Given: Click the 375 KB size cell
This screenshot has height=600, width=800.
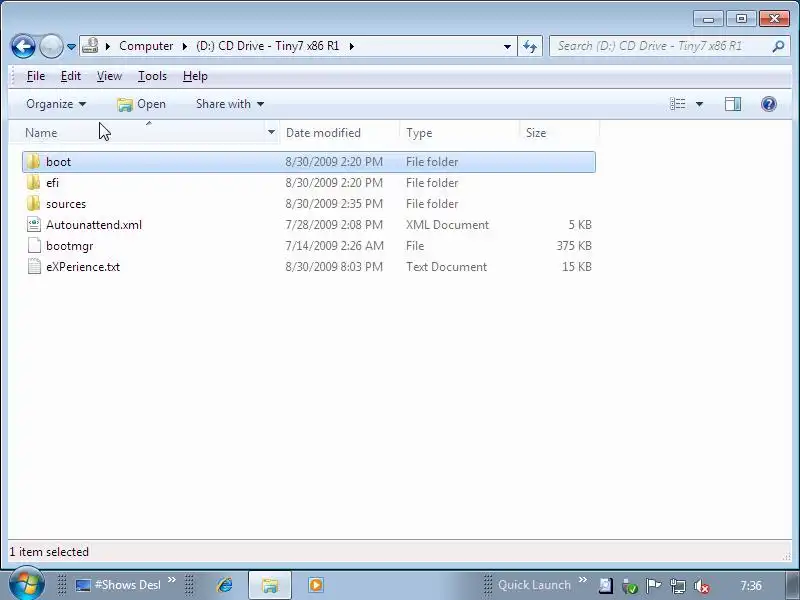Looking at the screenshot, I should tap(574, 246).
